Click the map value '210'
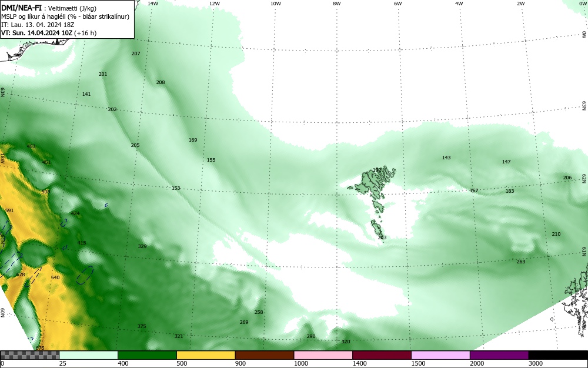Screen dimensions: 588x368 tap(556, 234)
